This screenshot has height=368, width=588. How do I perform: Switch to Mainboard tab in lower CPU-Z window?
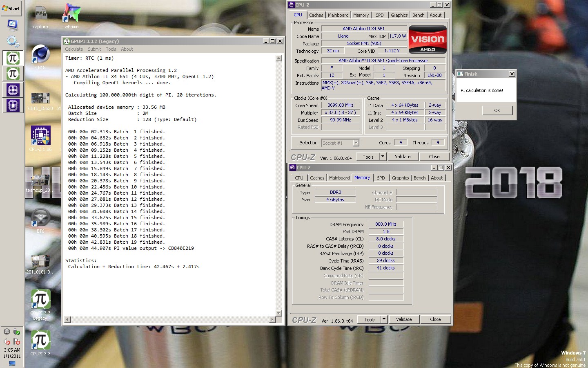coord(339,178)
